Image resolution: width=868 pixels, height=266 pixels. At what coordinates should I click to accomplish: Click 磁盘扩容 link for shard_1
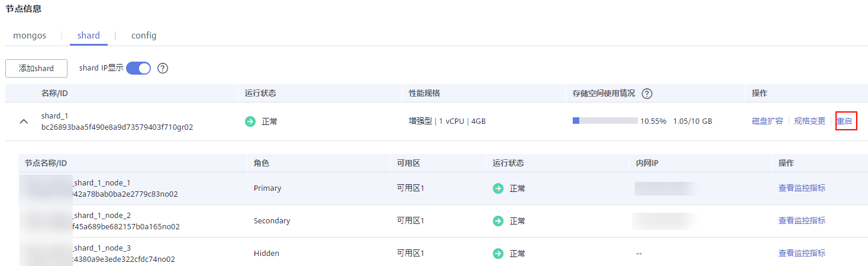coord(767,121)
